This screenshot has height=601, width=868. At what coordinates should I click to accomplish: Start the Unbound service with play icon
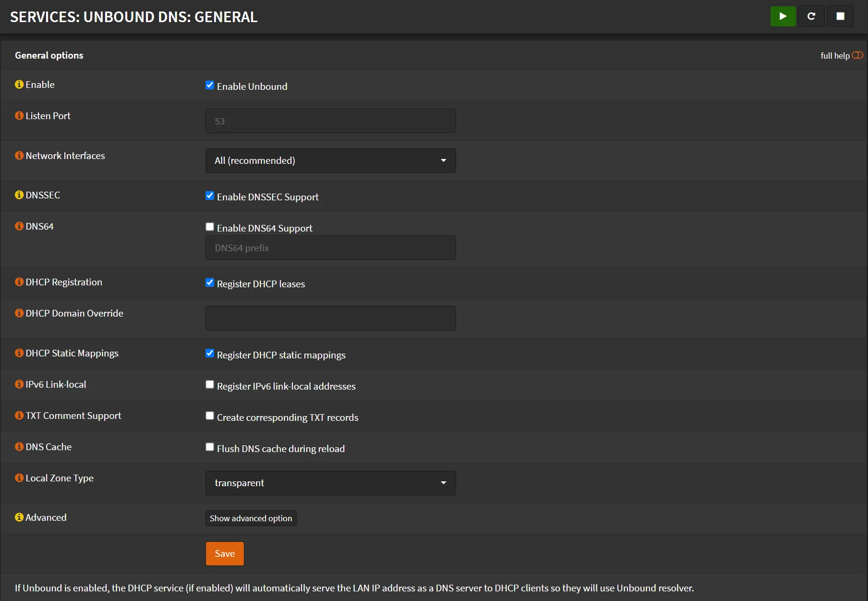tap(783, 16)
